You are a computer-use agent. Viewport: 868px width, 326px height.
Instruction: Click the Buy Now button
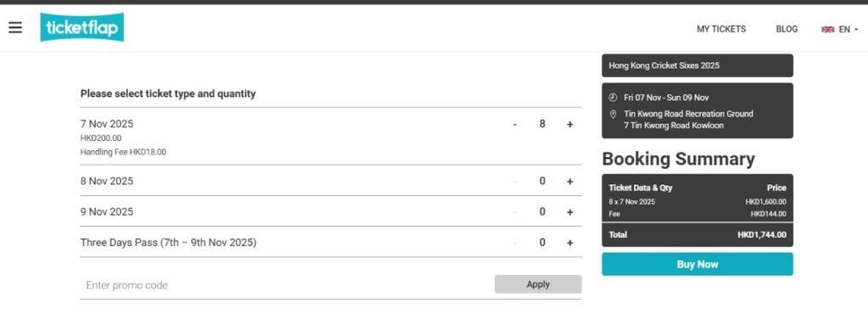click(697, 264)
